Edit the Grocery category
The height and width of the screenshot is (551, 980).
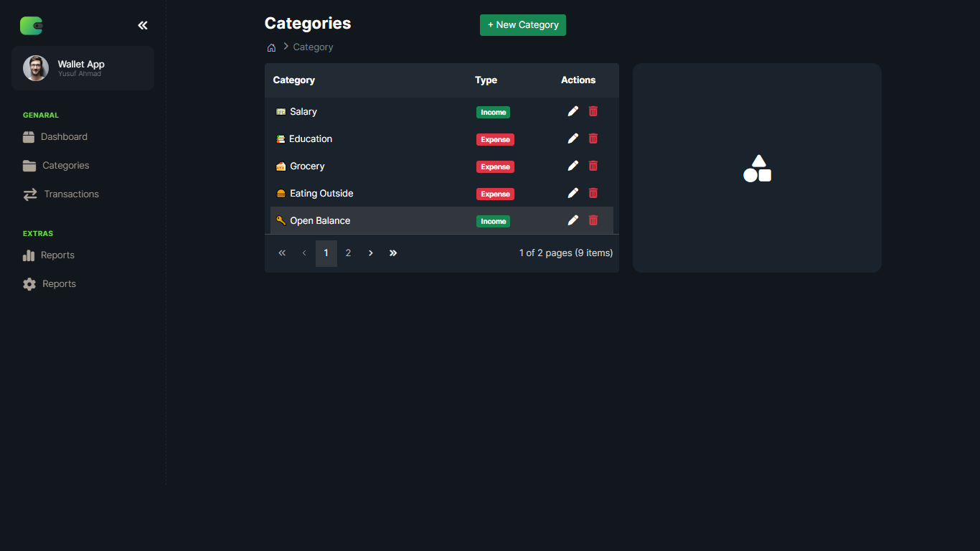coord(573,166)
